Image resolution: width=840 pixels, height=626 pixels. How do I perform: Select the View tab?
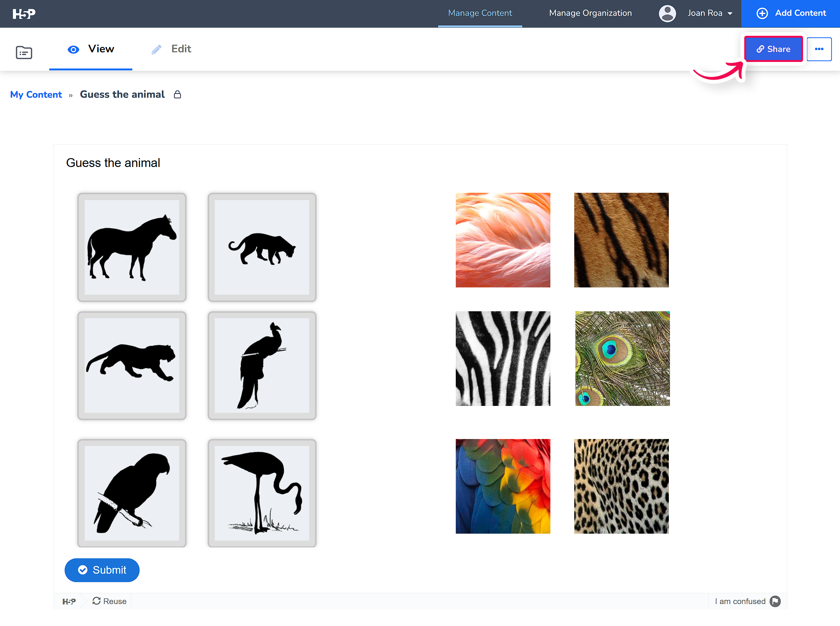point(91,49)
